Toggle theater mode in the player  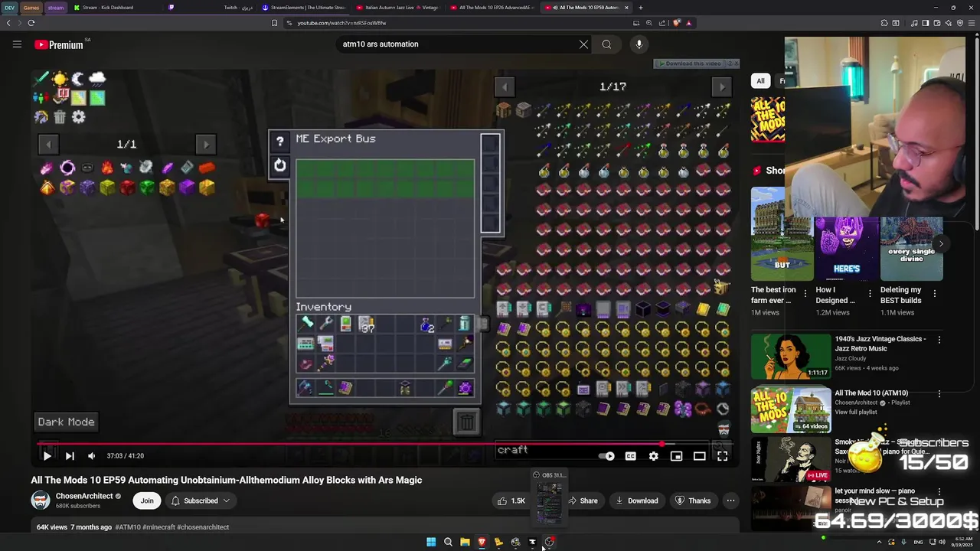pyautogui.click(x=699, y=456)
